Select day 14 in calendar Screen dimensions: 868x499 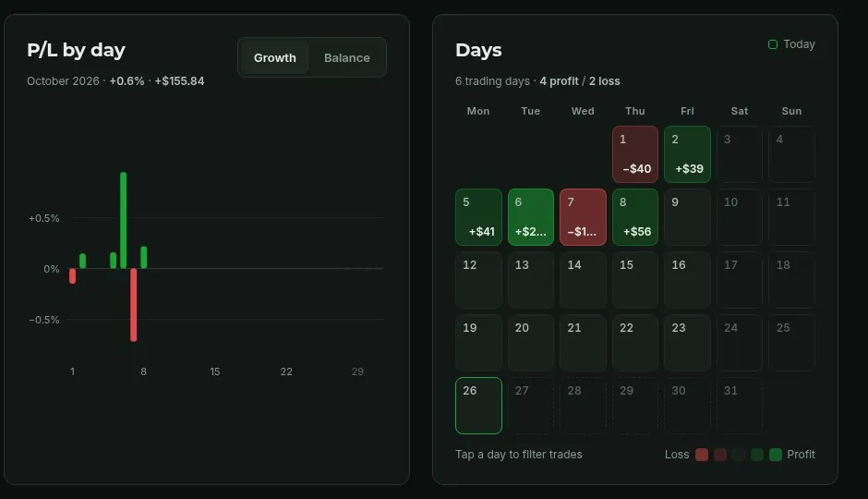583,280
